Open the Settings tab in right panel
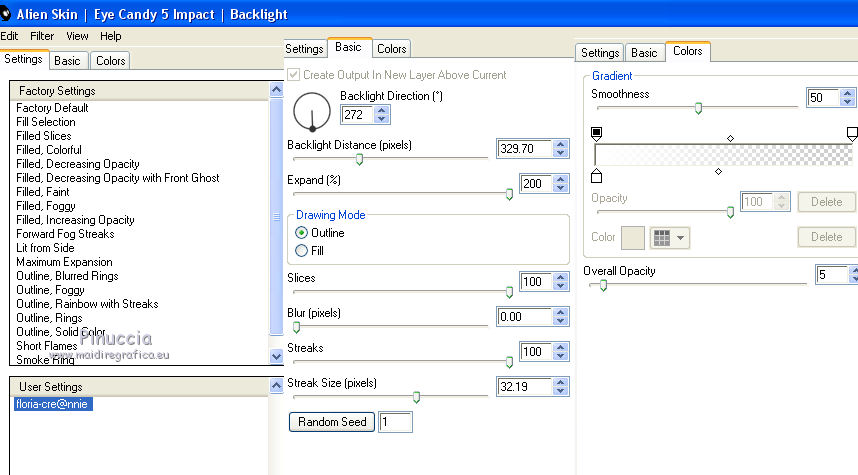 [600, 53]
